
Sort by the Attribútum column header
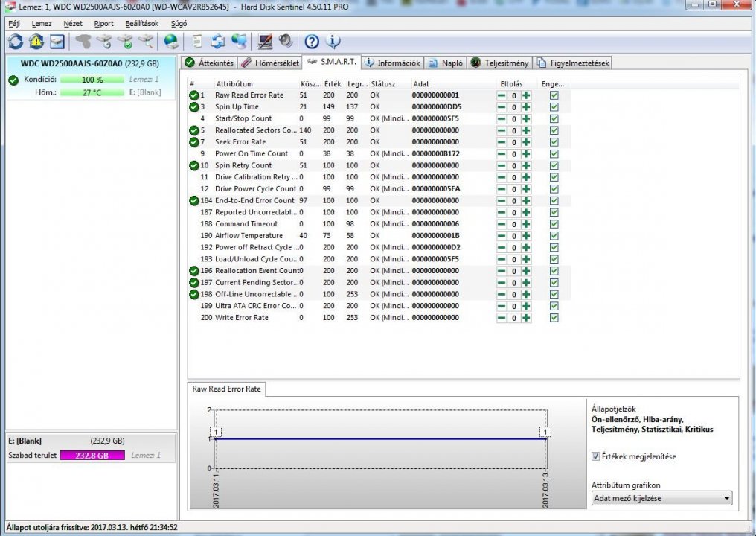tap(234, 84)
